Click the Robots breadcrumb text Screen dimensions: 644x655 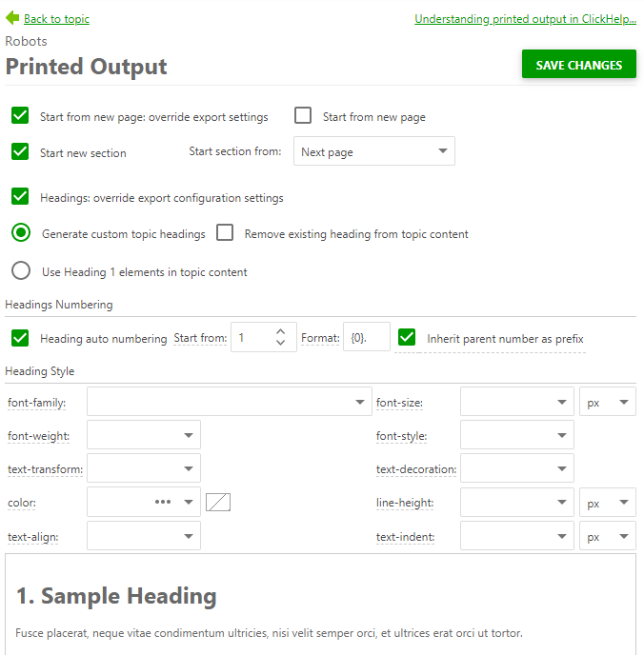pyautogui.click(x=26, y=41)
